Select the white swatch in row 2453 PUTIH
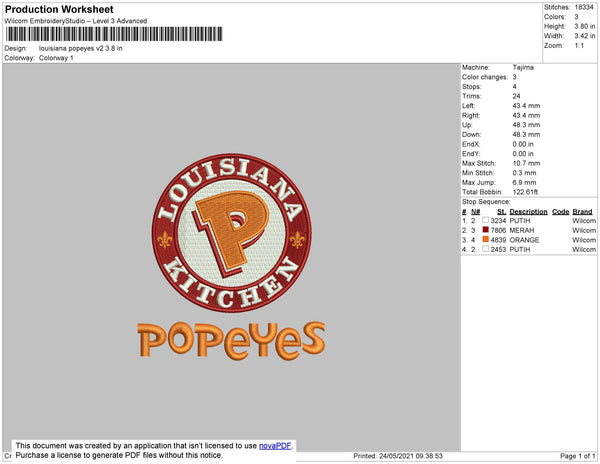The width and height of the screenshot is (600, 464). click(485, 249)
